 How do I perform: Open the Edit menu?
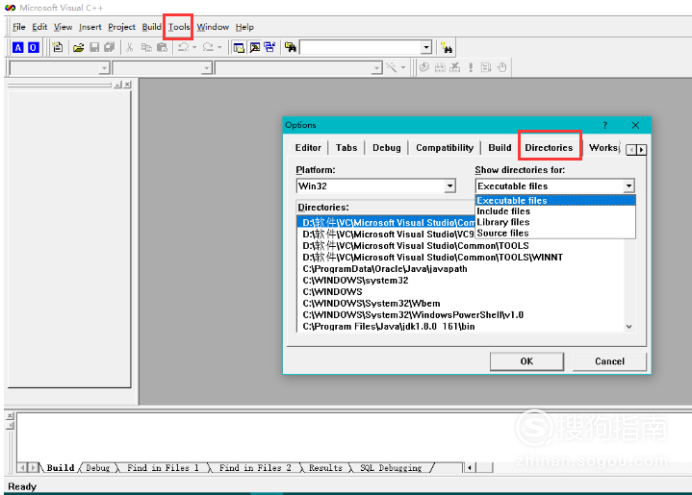pyautogui.click(x=39, y=27)
